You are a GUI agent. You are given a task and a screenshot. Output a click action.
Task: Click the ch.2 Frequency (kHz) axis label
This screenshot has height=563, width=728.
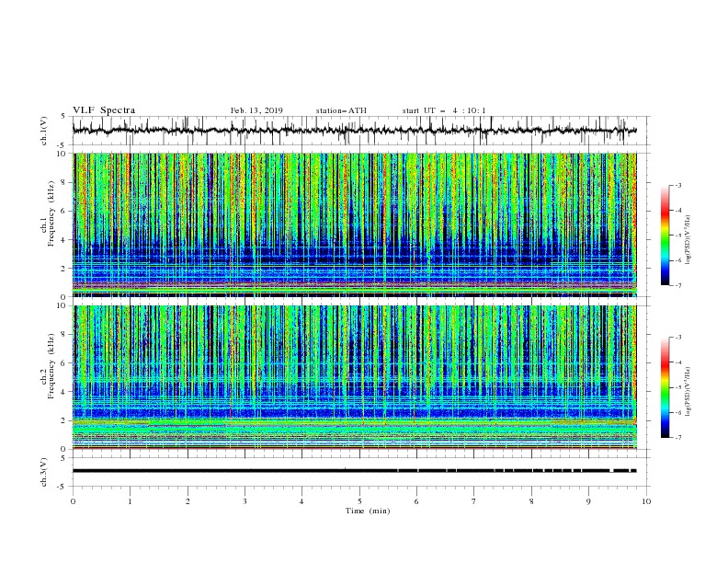point(47,366)
